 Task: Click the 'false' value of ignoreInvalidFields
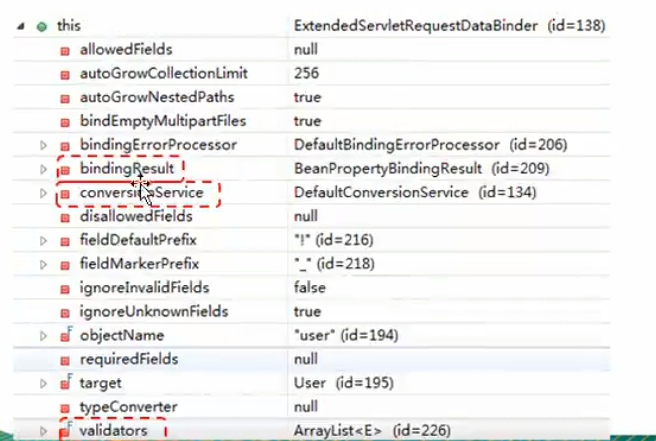(x=310, y=288)
